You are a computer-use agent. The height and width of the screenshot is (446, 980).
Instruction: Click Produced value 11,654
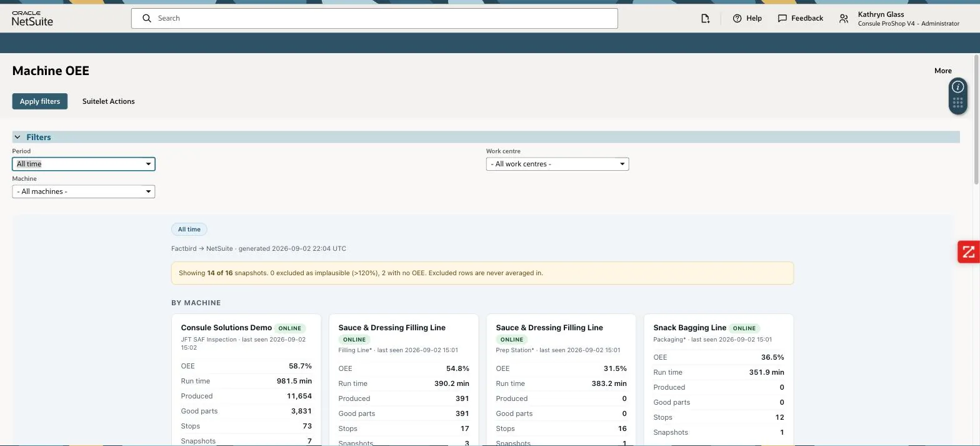299,396
